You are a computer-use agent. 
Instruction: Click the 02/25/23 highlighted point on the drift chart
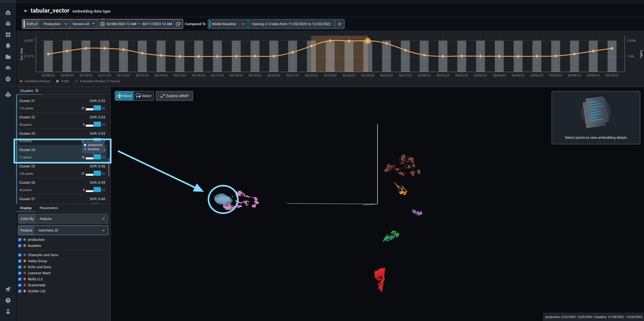coord(368,41)
